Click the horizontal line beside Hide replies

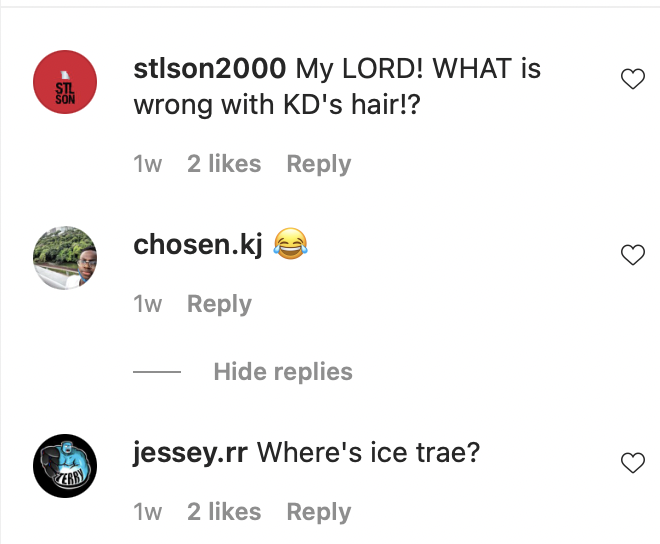[157, 372]
